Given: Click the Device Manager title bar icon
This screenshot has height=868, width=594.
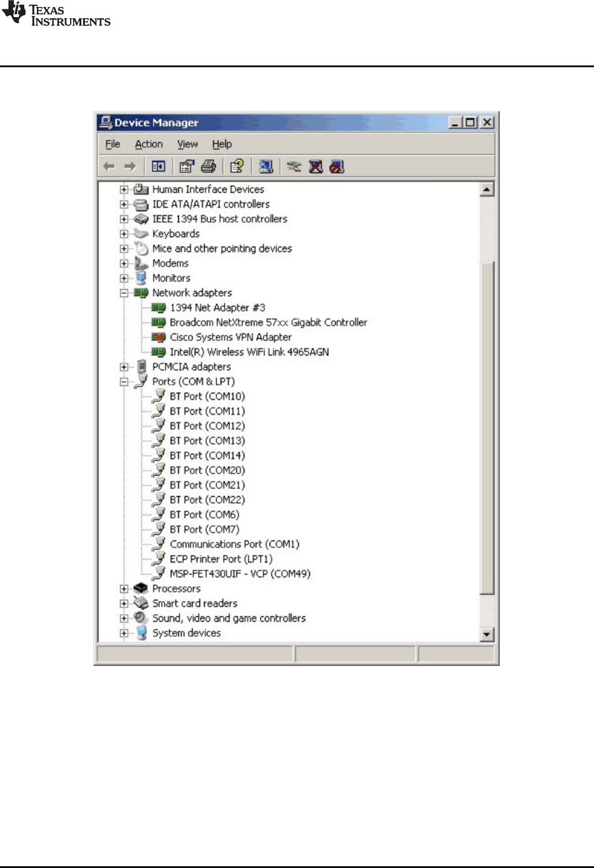Looking at the screenshot, I should (x=106, y=122).
